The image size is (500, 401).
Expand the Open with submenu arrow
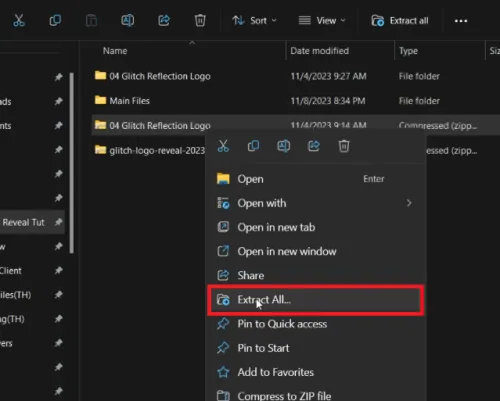pos(409,203)
